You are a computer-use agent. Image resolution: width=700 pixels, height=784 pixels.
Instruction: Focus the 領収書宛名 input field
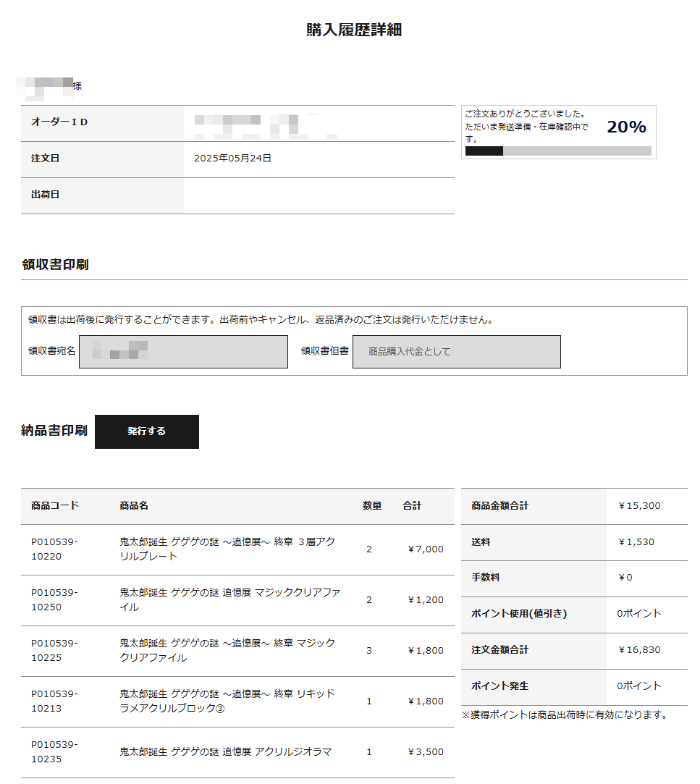tap(183, 352)
